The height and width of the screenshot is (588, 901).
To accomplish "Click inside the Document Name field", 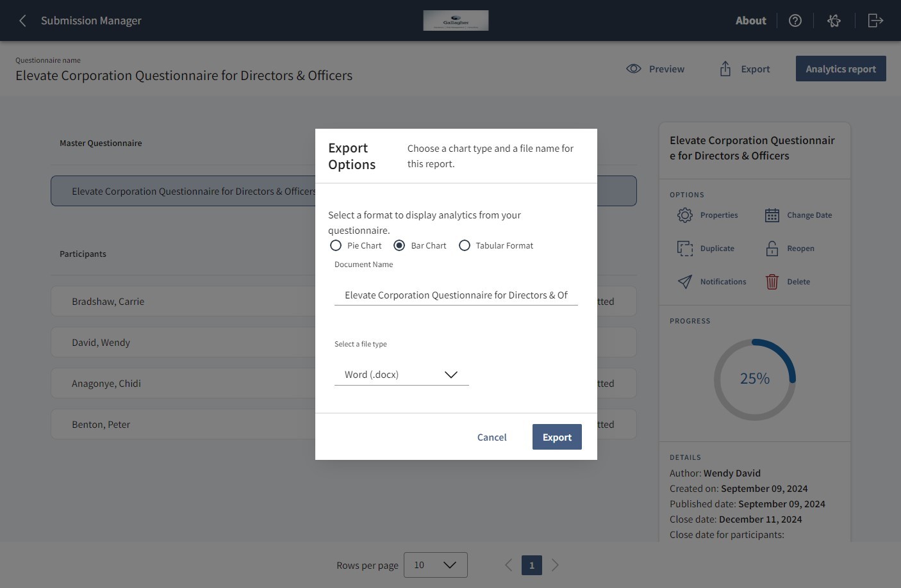I will (456, 295).
